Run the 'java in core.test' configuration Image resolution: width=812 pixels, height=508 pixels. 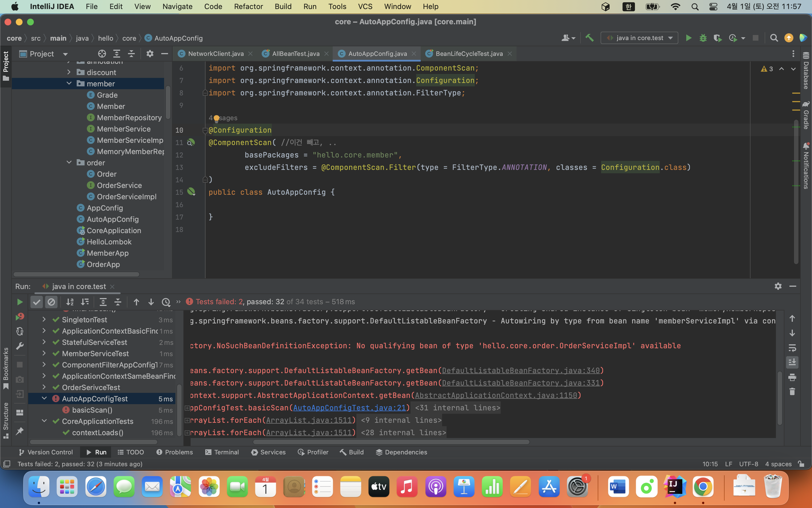(689, 38)
